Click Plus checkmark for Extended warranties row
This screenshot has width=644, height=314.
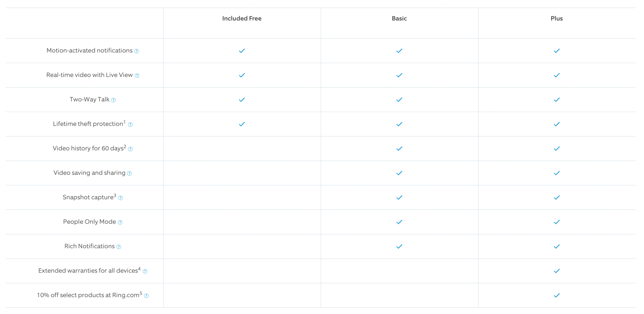tap(557, 271)
